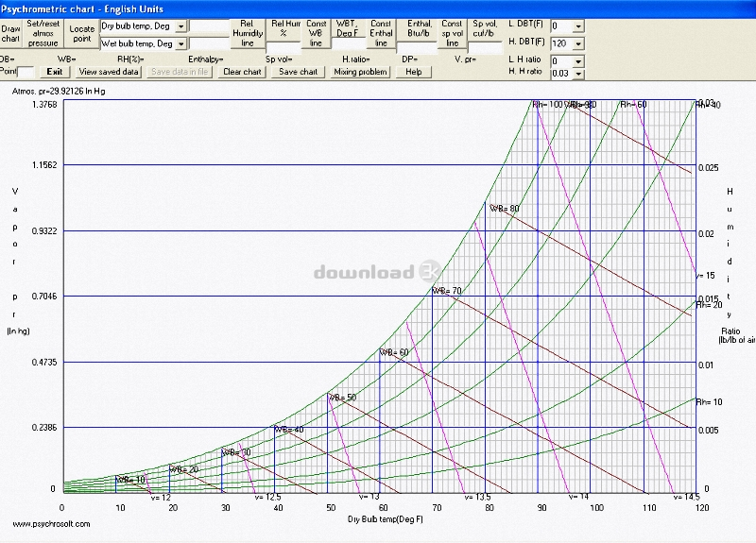This screenshot has width=756, height=543.
Task: Click the Rel Humidity line button
Action: [248, 34]
